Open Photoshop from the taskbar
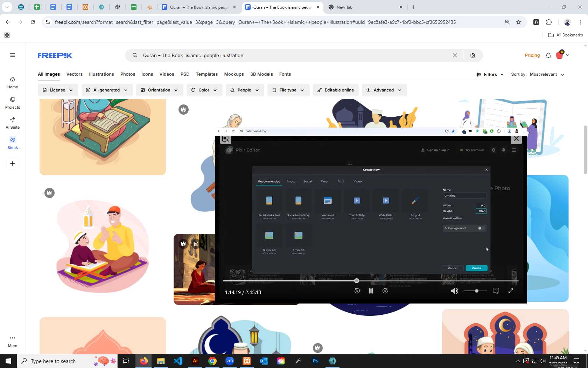Viewport: 588px width, 368px height. point(315,361)
